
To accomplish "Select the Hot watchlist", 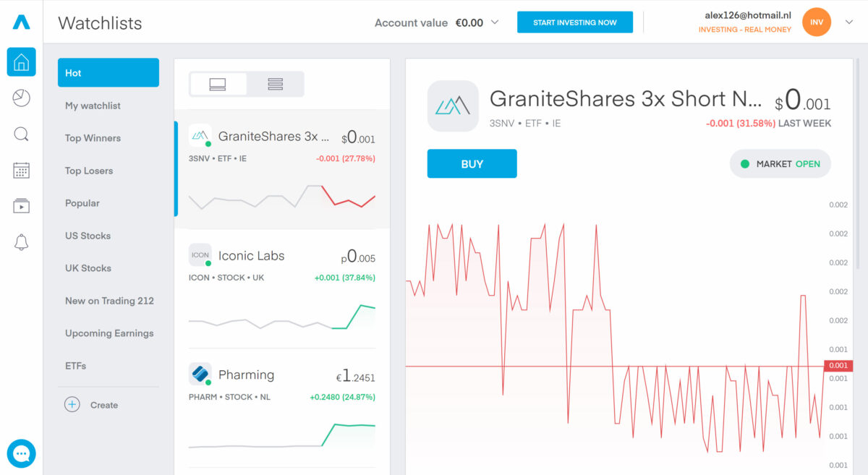I will coord(109,72).
